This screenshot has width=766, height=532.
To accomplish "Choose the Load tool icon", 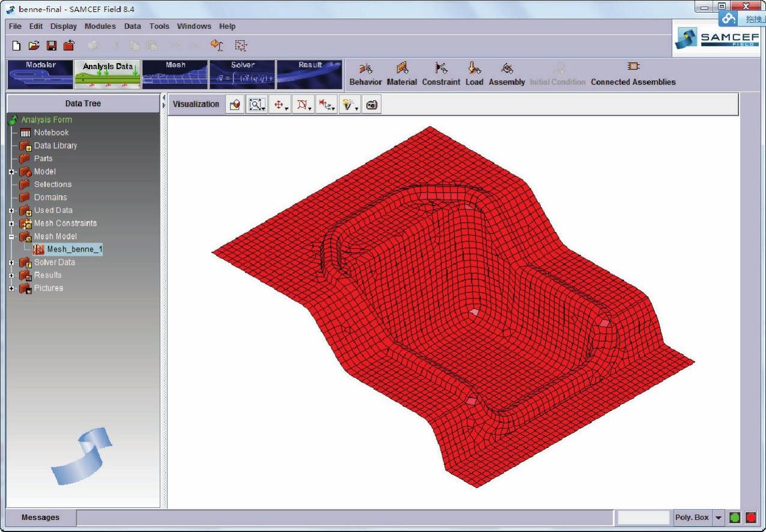I will (x=474, y=69).
